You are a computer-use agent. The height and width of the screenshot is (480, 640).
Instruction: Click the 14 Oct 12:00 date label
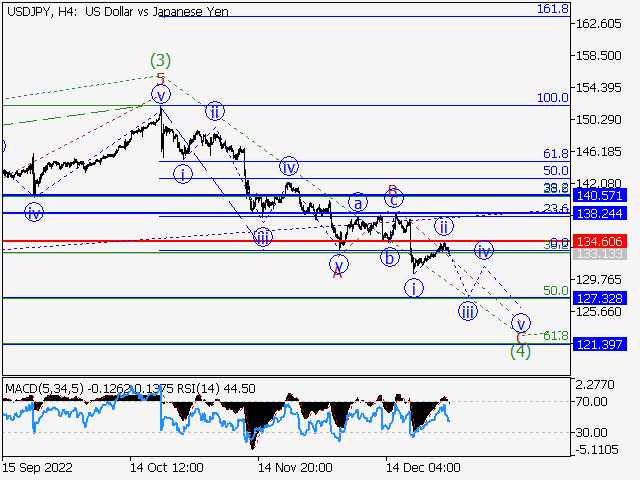click(x=167, y=467)
